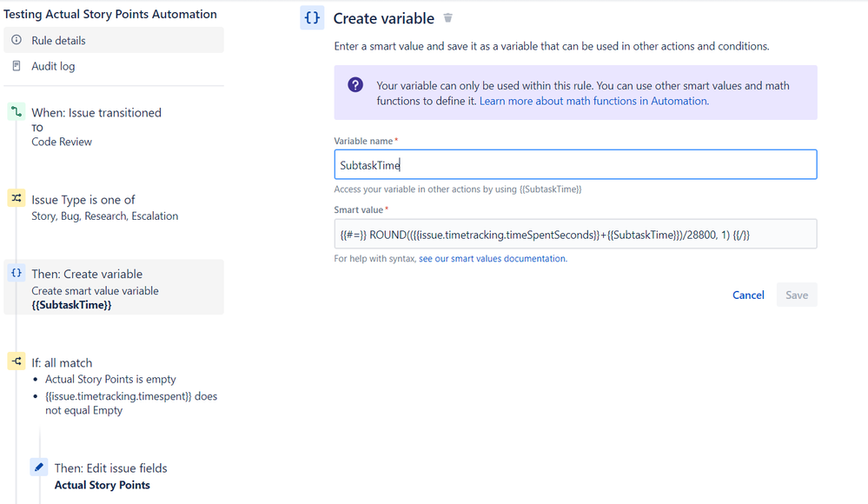Click the purple question mark help icon
868x504 pixels.
355,85
